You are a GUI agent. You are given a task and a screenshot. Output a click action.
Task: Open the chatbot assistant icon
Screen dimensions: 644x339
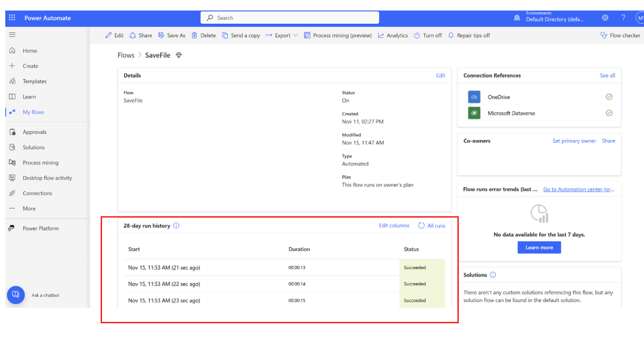click(x=16, y=295)
